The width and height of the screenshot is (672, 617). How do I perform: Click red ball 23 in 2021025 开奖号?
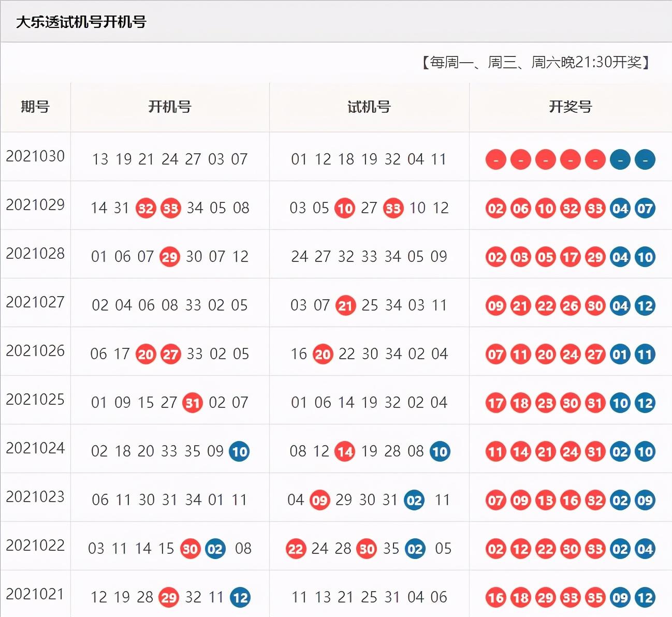click(546, 403)
